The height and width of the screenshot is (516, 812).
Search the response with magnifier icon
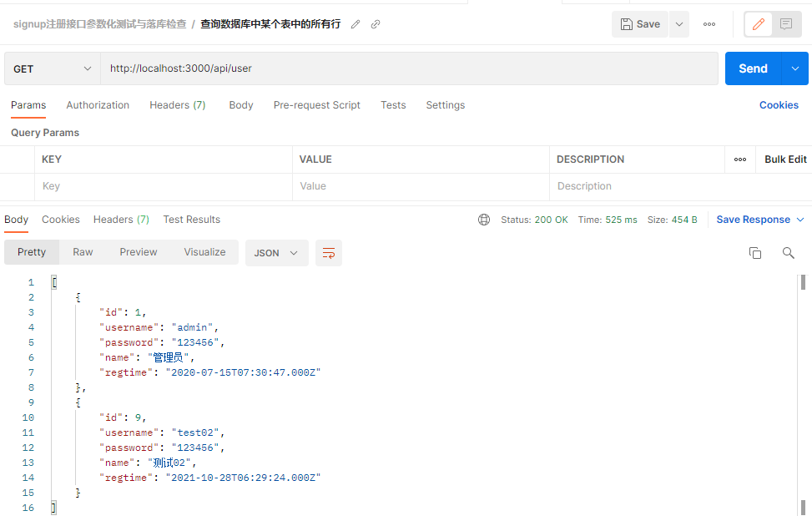pos(788,253)
